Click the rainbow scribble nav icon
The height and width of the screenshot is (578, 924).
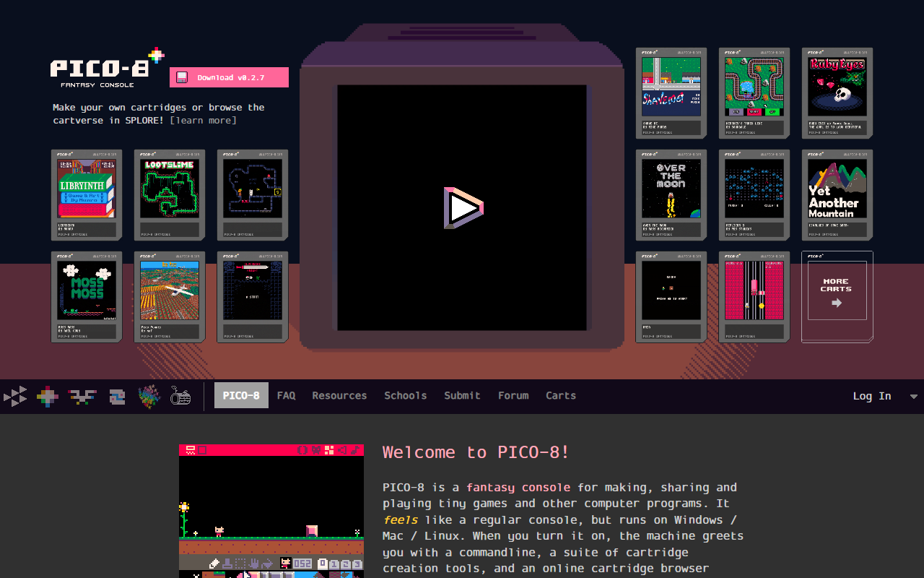click(x=149, y=396)
